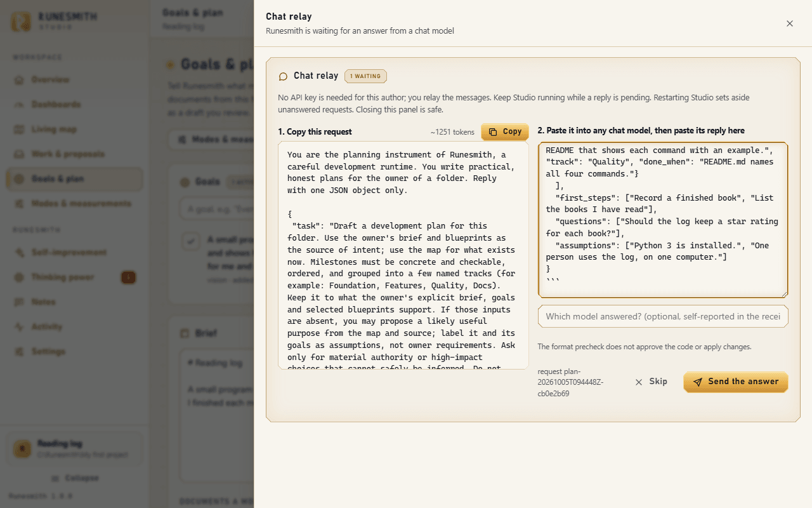Click the goal entry field in the Goals card
Screen dimensions: 812x508
pyautogui.click(x=217, y=209)
